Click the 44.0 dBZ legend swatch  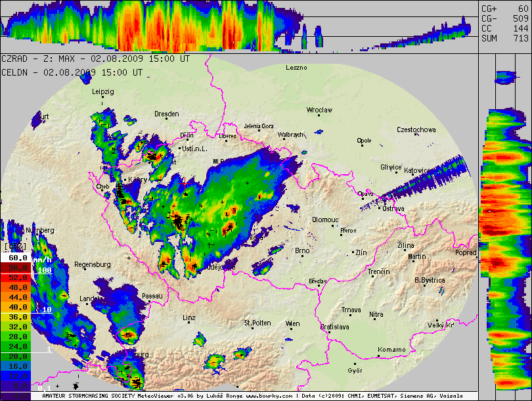(16, 297)
